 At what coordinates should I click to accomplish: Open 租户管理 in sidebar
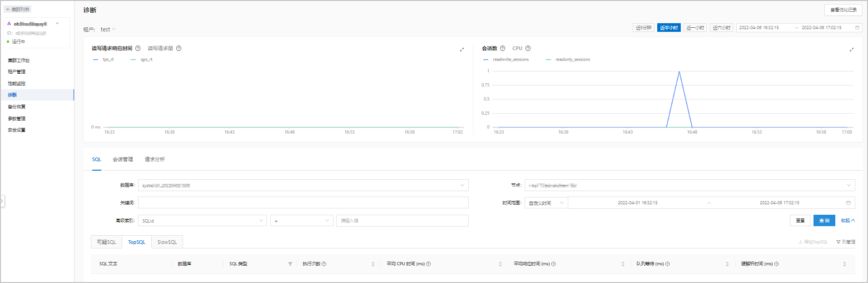tap(17, 71)
